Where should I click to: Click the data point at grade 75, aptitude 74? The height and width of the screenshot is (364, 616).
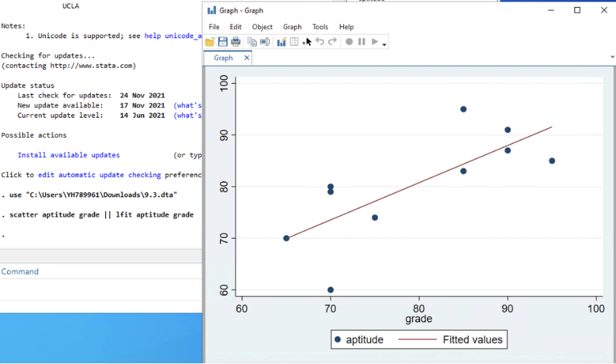tap(374, 217)
